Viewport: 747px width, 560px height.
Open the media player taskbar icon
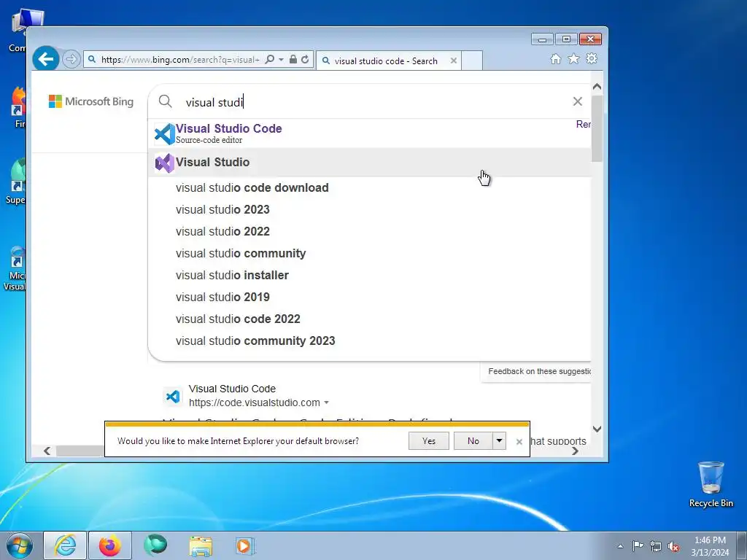click(245, 545)
